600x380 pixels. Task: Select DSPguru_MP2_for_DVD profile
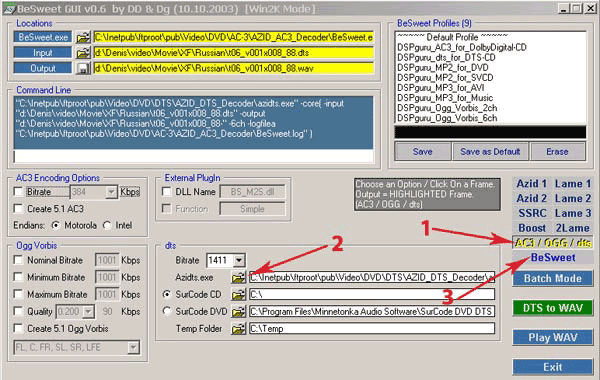click(x=490, y=68)
